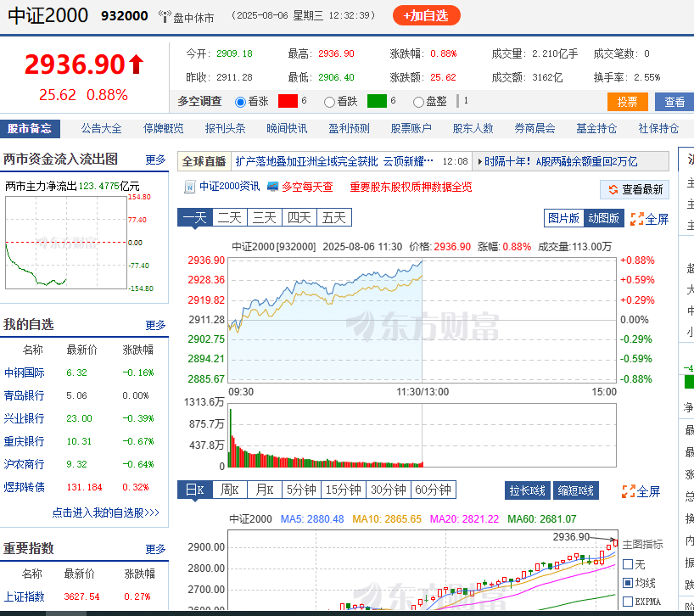Screen dimensions: 694x616
Task: Click the refresh icon in 查看最新
Action: tap(613, 190)
